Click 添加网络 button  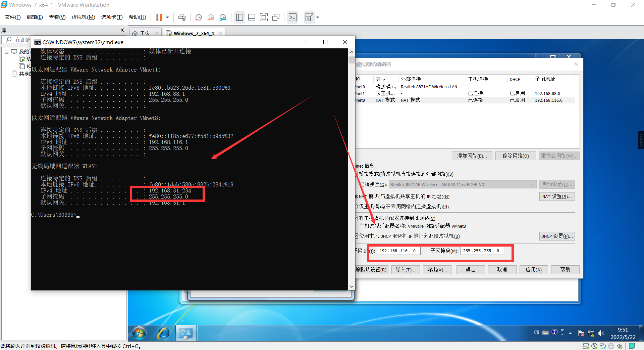pos(472,156)
